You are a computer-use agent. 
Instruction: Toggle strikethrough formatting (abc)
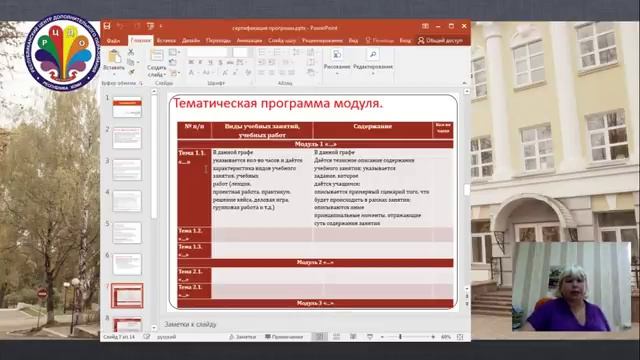point(230,62)
